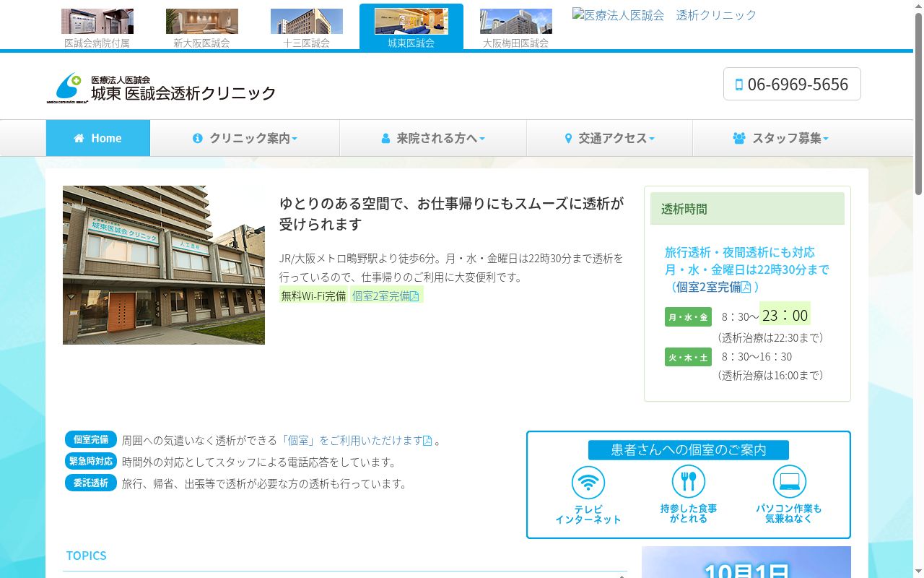Click the 月・水・金 green schedule label
Screen dimensions: 924x578
pos(688,317)
